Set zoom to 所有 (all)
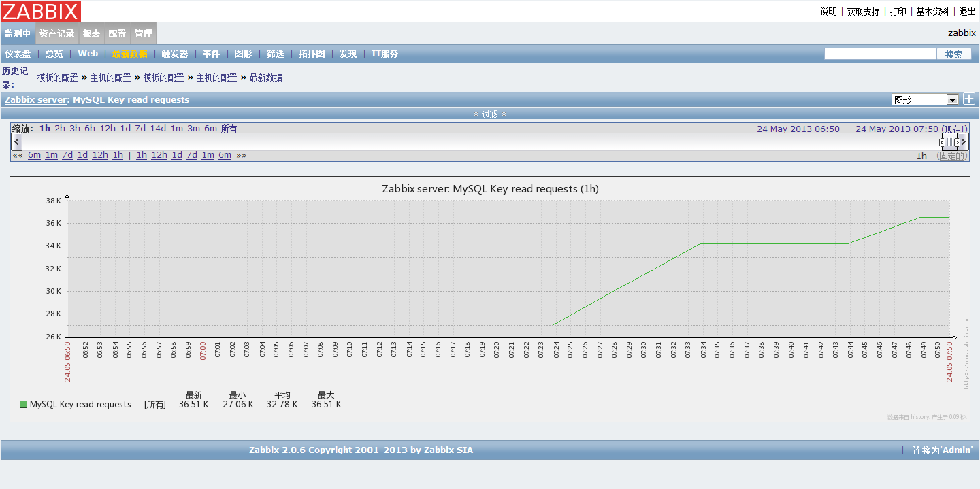 (229, 129)
